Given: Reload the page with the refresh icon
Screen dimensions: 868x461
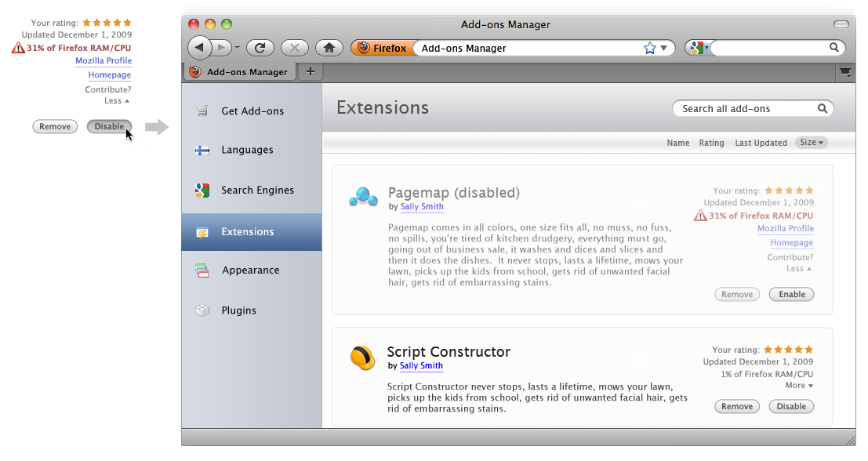Looking at the screenshot, I should pyautogui.click(x=260, y=48).
